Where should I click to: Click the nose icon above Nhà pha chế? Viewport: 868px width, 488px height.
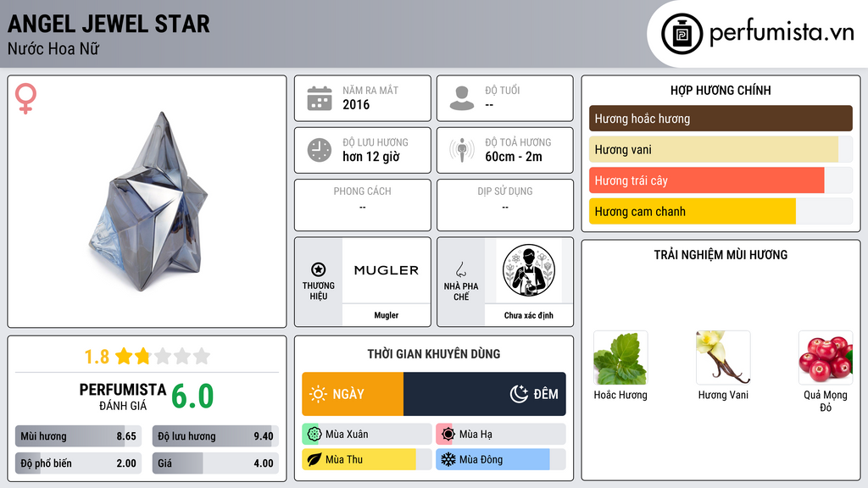(x=460, y=269)
